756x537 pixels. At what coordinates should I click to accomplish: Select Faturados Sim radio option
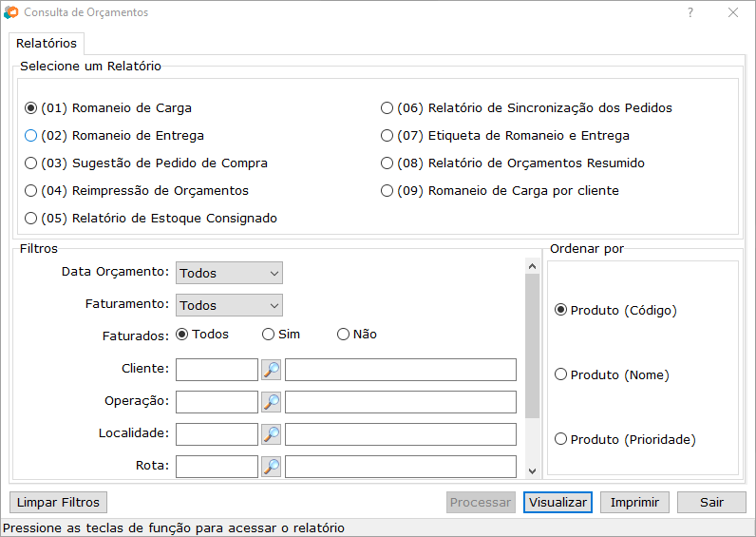pos(269,335)
